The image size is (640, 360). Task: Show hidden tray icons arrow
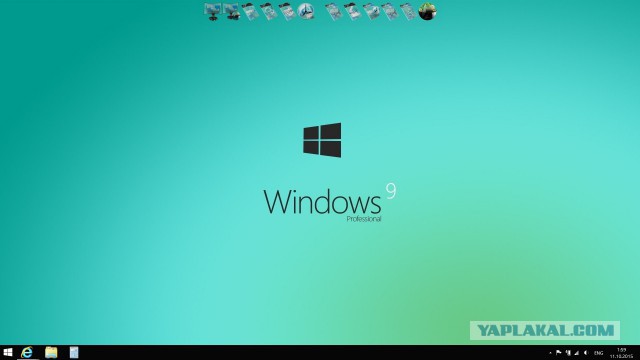(x=550, y=353)
